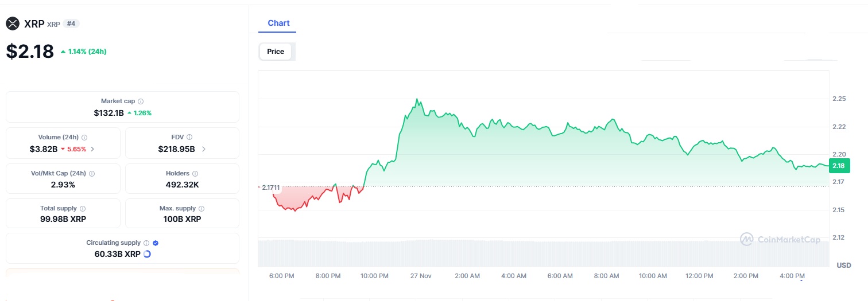
Task: Click the 2.1711 opening price marker
Action: pos(270,187)
